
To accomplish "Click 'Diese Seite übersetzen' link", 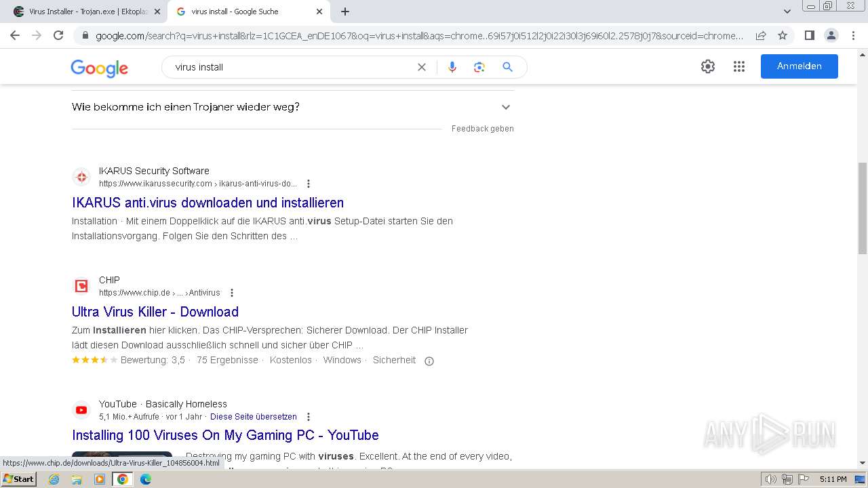I will [x=254, y=417].
